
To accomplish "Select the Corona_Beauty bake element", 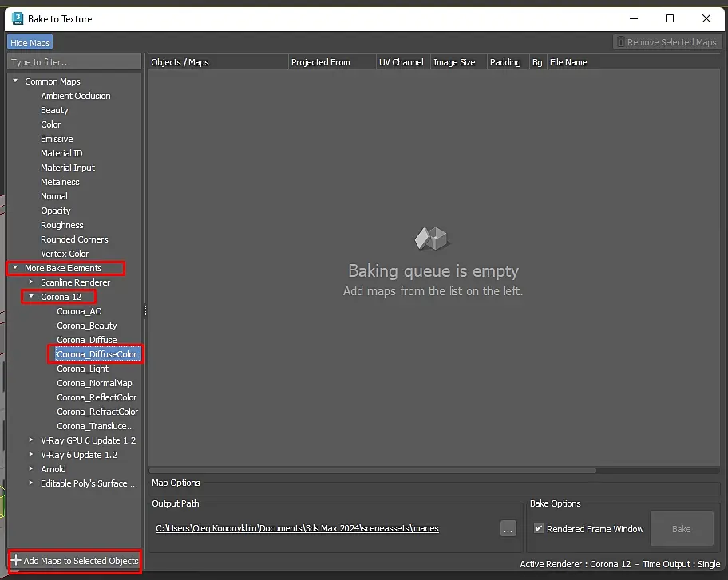I will tap(87, 326).
